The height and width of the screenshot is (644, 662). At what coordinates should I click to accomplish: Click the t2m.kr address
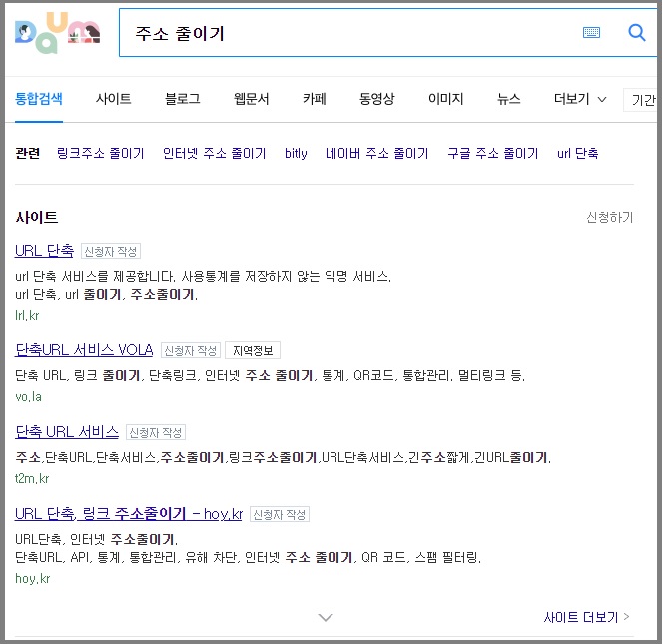(32, 479)
